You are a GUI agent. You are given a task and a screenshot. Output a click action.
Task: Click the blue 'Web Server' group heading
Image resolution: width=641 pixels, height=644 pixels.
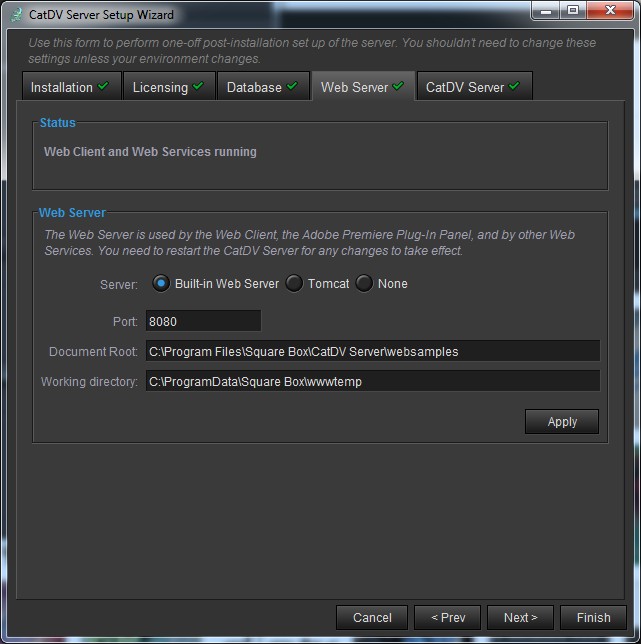coord(72,212)
